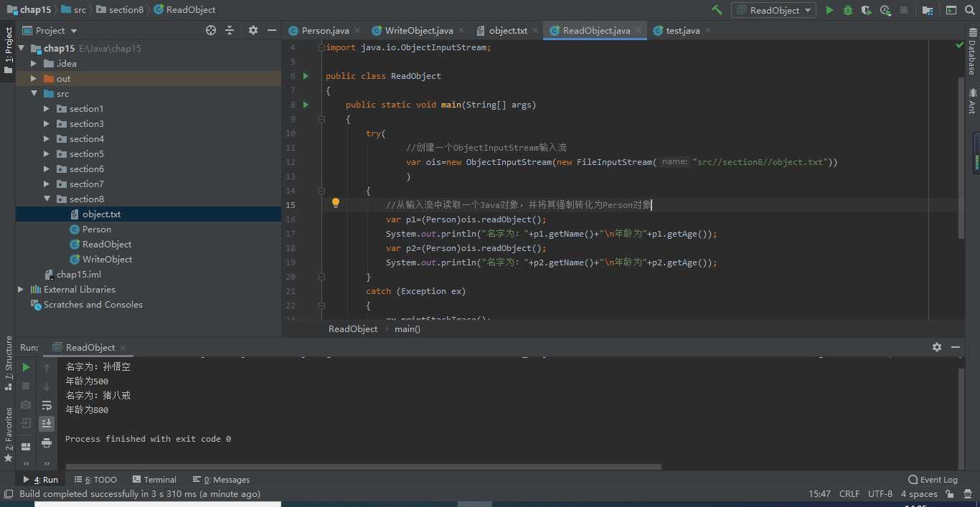The width and height of the screenshot is (980, 507).
Task: Open the Structure side tab
Action: [x=8, y=363]
